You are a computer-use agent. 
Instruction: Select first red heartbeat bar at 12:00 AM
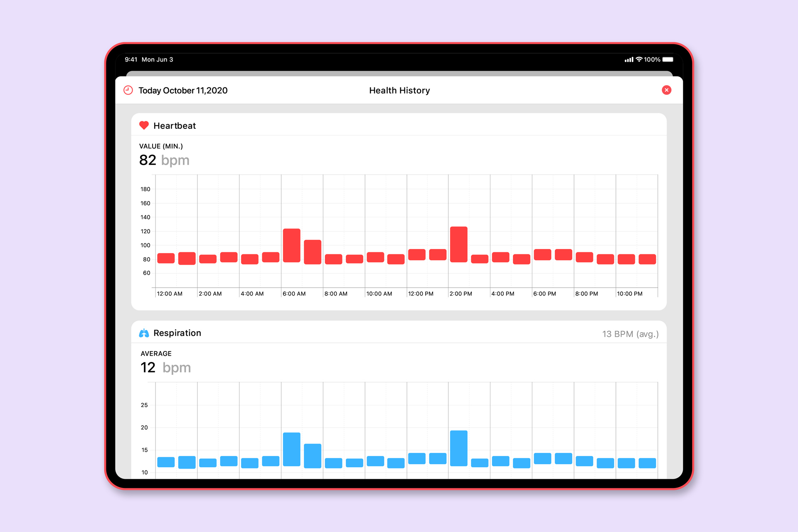point(166,258)
